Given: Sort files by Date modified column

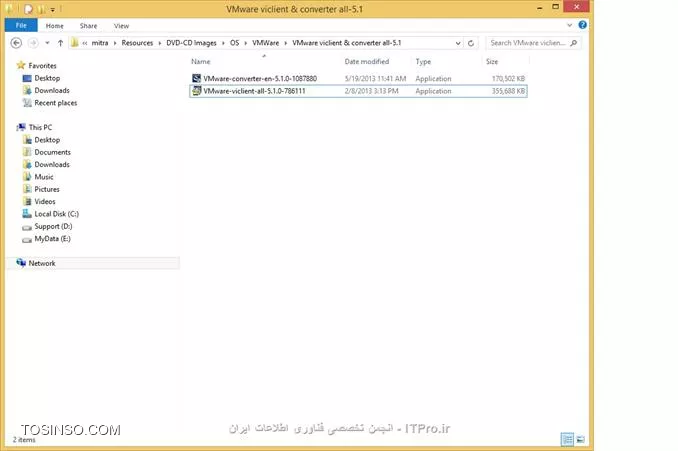Looking at the screenshot, I should pyautogui.click(x=367, y=61).
